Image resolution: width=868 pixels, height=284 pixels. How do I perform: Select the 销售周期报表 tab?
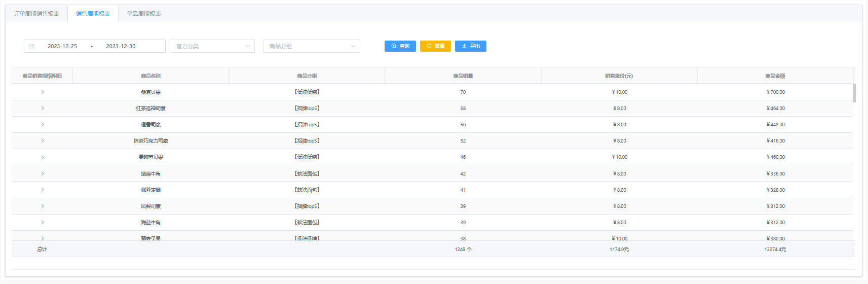pos(93,14)
